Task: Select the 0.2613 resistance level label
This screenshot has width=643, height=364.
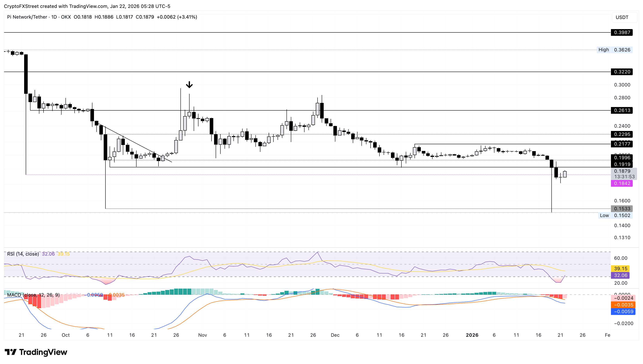Action: (621, 110)
